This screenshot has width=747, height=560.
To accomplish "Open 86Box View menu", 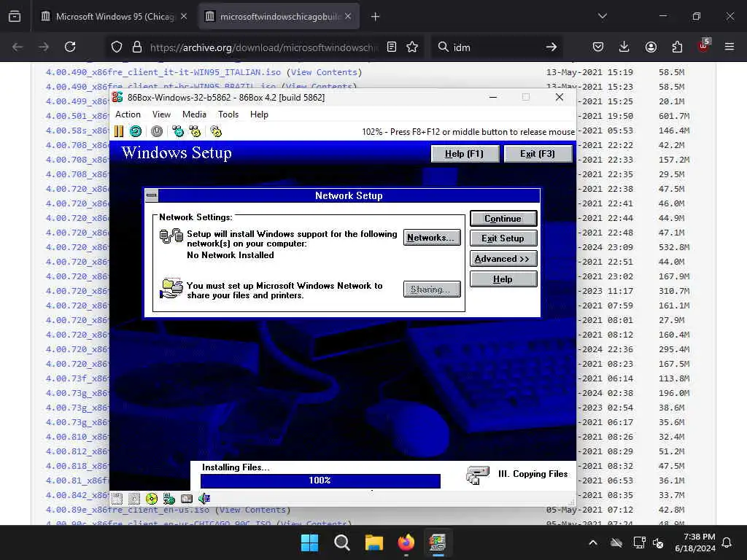I will (161, 114).
